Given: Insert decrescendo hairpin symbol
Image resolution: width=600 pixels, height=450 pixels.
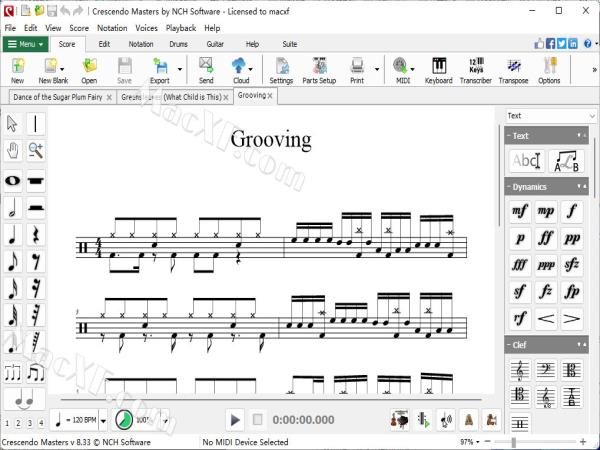Looking at the screenshot, I should coord(572,318).
